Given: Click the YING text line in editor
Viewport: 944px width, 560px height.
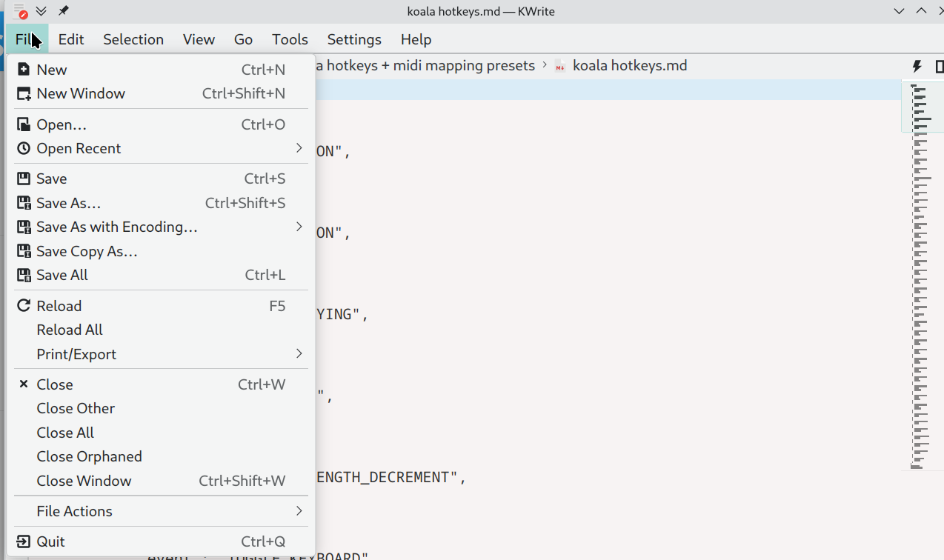Looking at the screenshot, I should [x=342, y=314].
